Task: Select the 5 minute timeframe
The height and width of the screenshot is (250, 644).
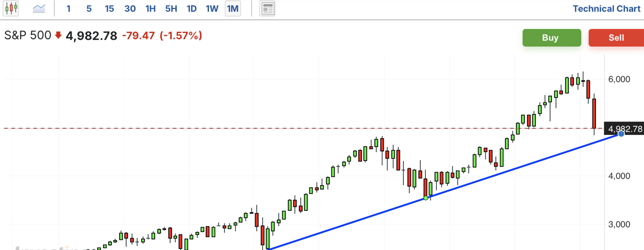Action: click(x=89, y=8)
